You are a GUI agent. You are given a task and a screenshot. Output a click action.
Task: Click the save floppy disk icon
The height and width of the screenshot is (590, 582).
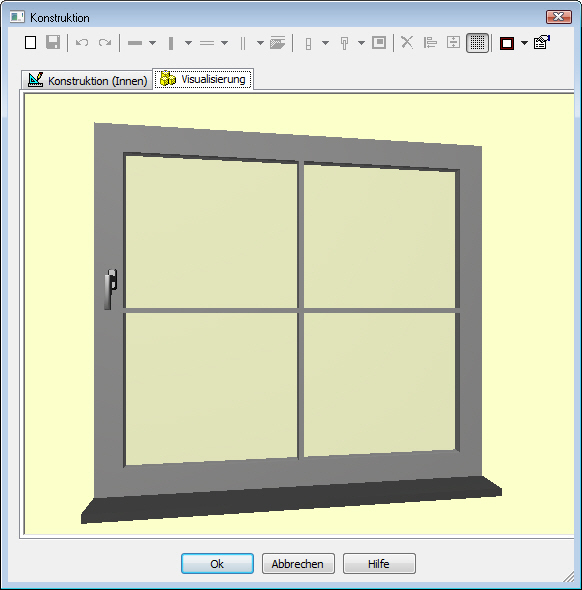point(53,43)
